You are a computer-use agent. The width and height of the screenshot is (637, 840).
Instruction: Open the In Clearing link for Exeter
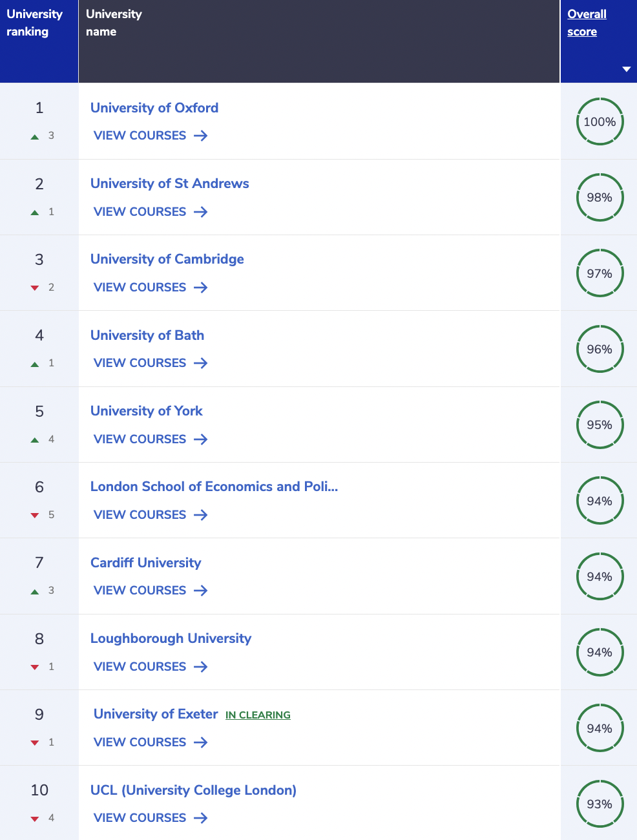pyautogui.click(x=258, y=715)
